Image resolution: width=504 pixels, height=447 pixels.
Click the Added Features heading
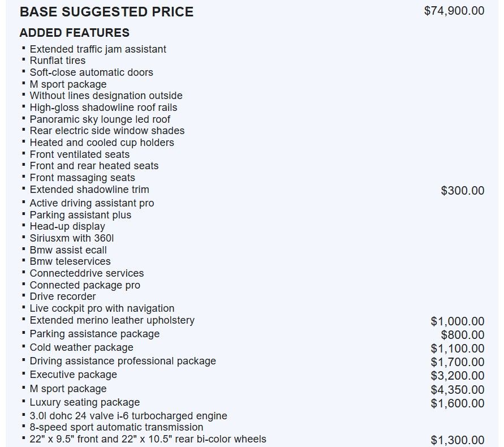(x=75, y=33)
